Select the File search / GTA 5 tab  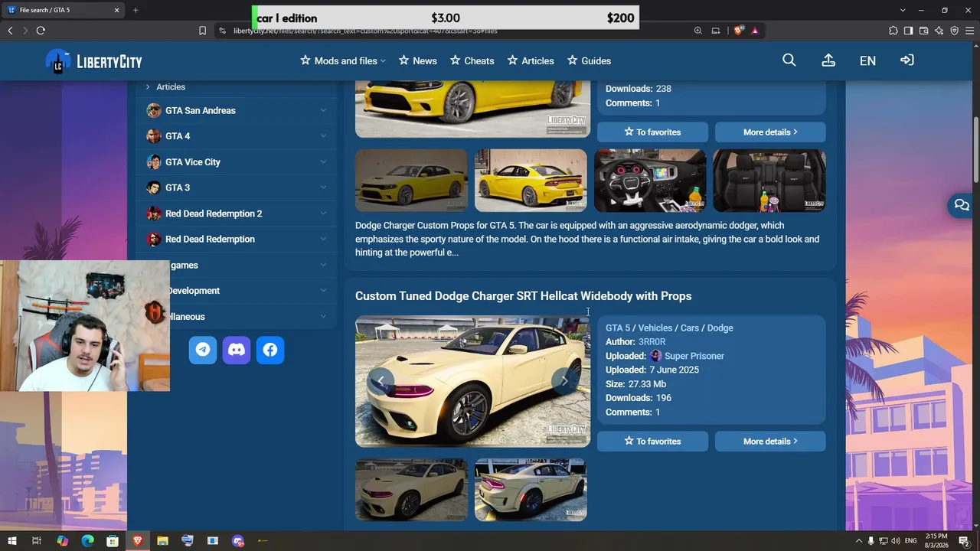tap(63, 10)
